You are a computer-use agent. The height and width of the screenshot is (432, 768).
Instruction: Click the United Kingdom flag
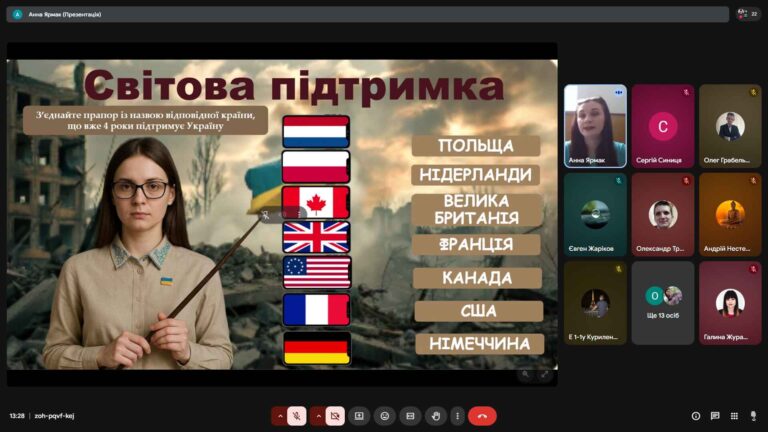tap(316, 237)
